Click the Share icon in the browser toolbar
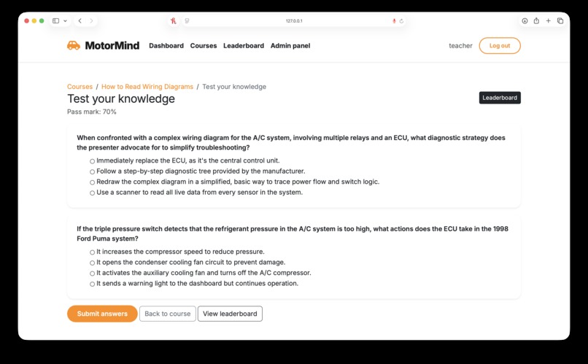The width and height of the screenshot is (588, 364). [536, 21]
